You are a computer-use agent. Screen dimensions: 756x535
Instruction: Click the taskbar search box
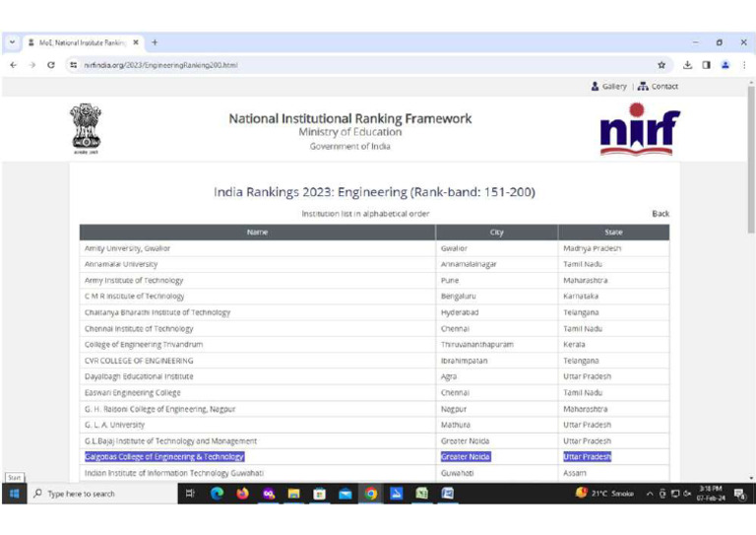pyautogui.click(x=102, y=494)
